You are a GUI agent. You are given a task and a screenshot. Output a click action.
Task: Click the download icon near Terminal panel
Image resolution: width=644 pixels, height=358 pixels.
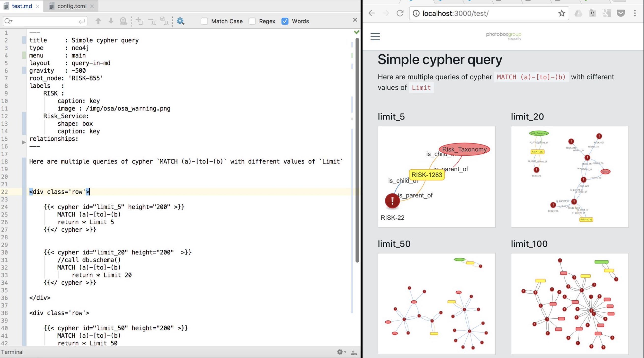pyautogui.click(x=354, y=352)
